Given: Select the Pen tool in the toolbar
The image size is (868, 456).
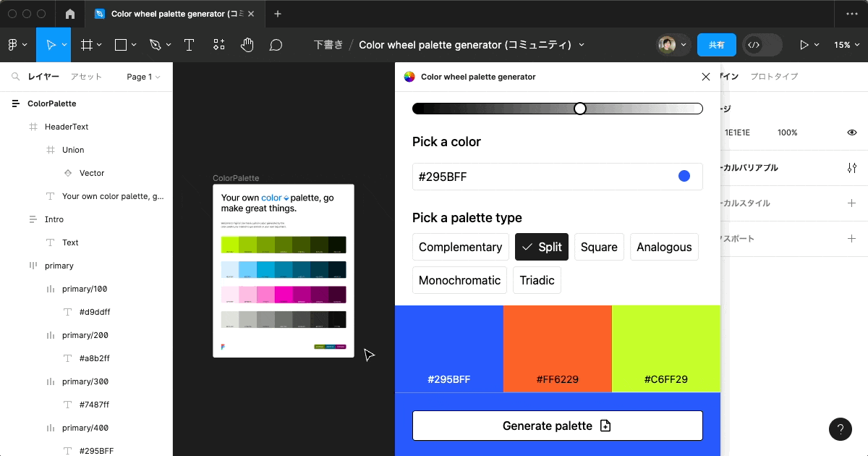Looking at the screenshot, I should (x=155, y=44).
